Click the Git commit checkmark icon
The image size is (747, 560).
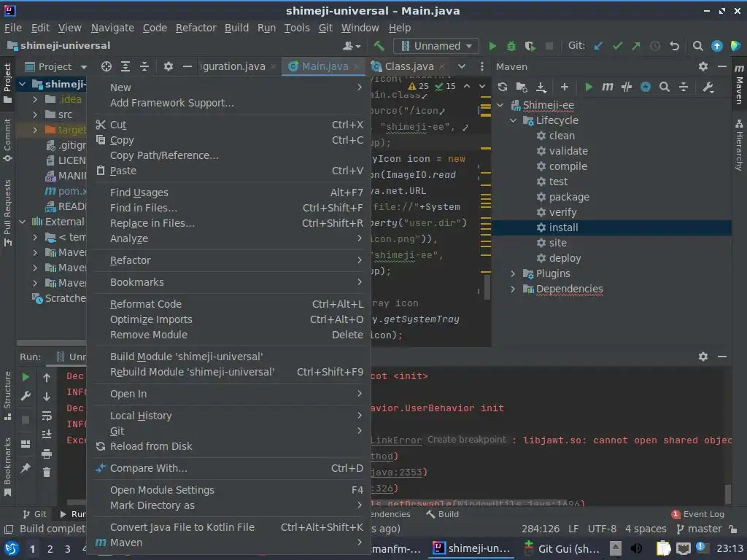pos(617,46)
